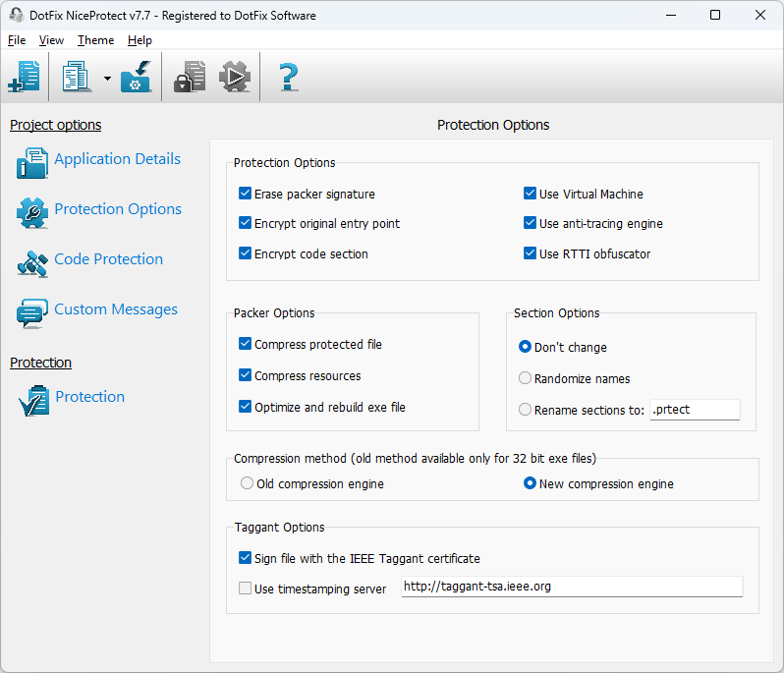
Task: Click the timestamping server URL field
Action: (572, 587)
